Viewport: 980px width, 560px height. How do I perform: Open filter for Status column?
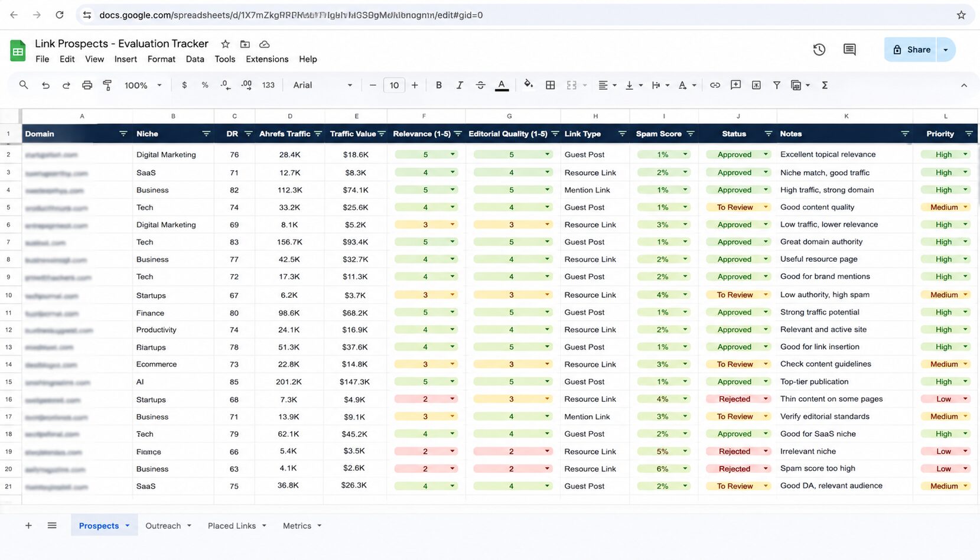[769, 134]
